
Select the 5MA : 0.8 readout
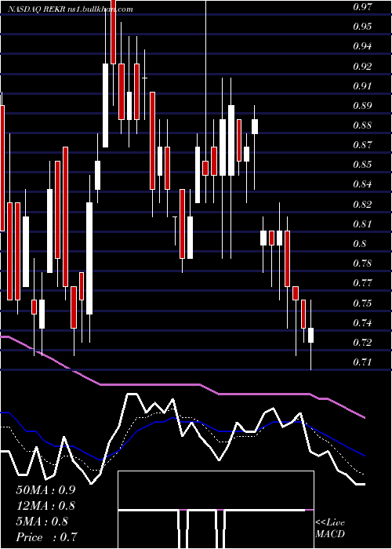click(x=42, y=522)
